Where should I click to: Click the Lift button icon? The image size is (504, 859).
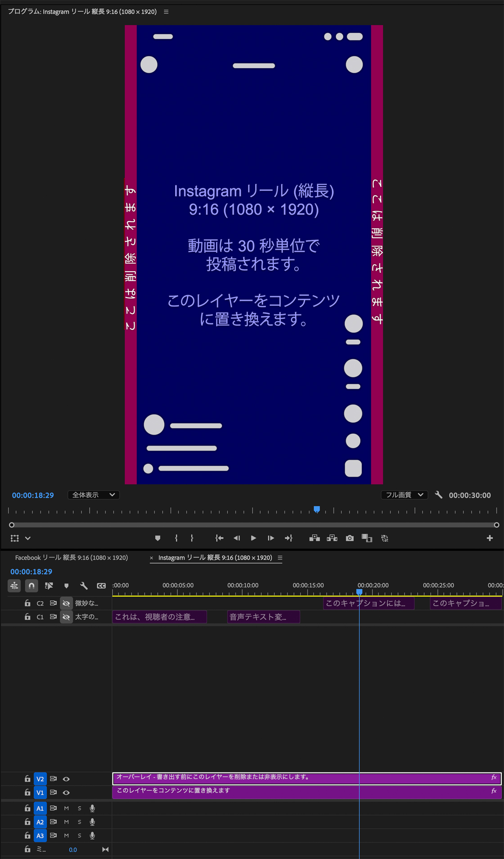315,538
